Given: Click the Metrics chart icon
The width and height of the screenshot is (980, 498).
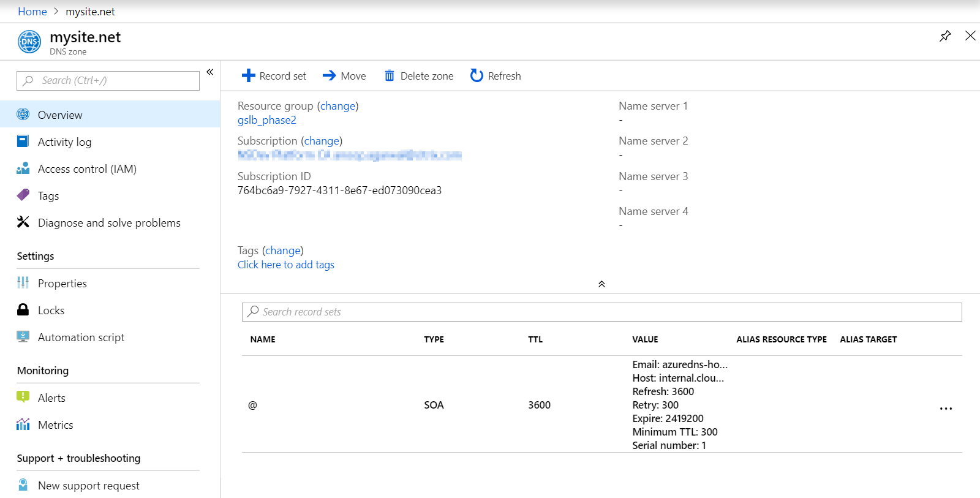Looking at the screenshot, I should [23, 424].
